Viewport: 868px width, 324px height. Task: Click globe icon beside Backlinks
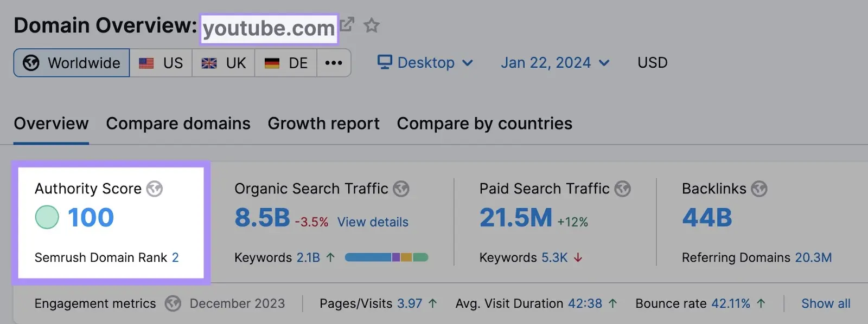coord(759,189)
